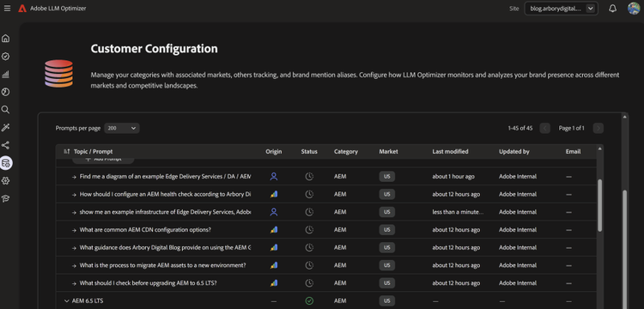The width and height of the screenshot is (644, 309).
Task: Select prompt 'show me an example infrastructure'
Action: click(165, 212)
